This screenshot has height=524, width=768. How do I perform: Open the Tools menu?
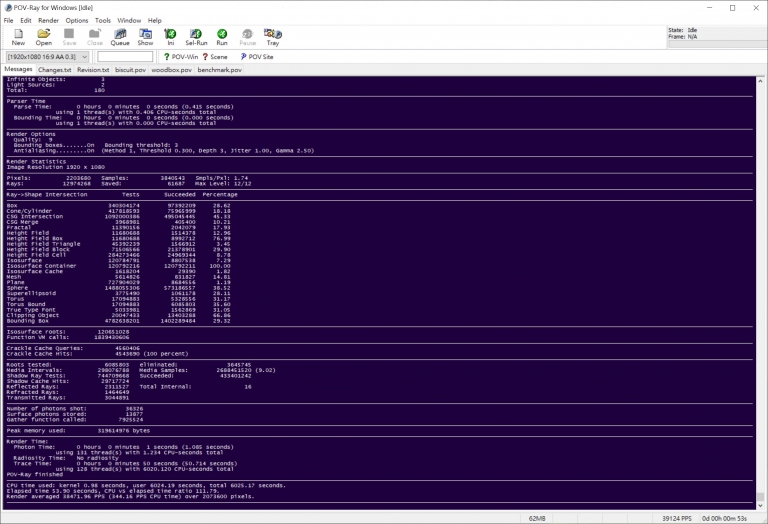[x=103, y=21]
